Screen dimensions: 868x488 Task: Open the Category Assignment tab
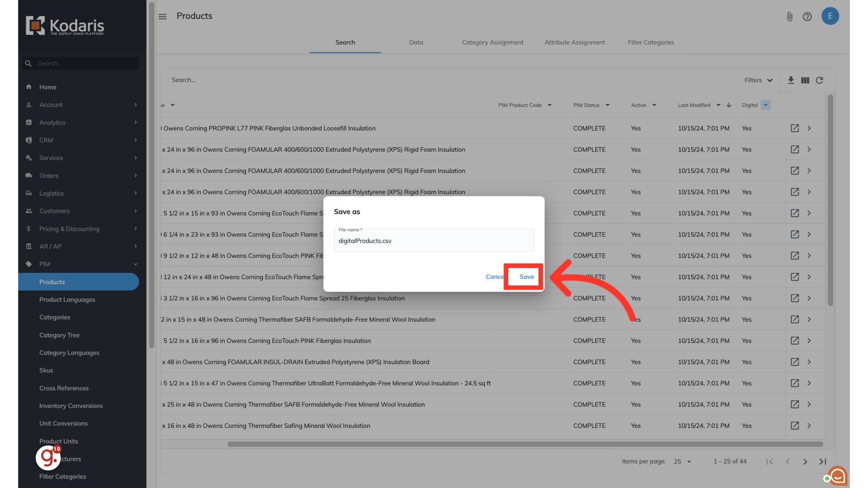pos(492,42)
